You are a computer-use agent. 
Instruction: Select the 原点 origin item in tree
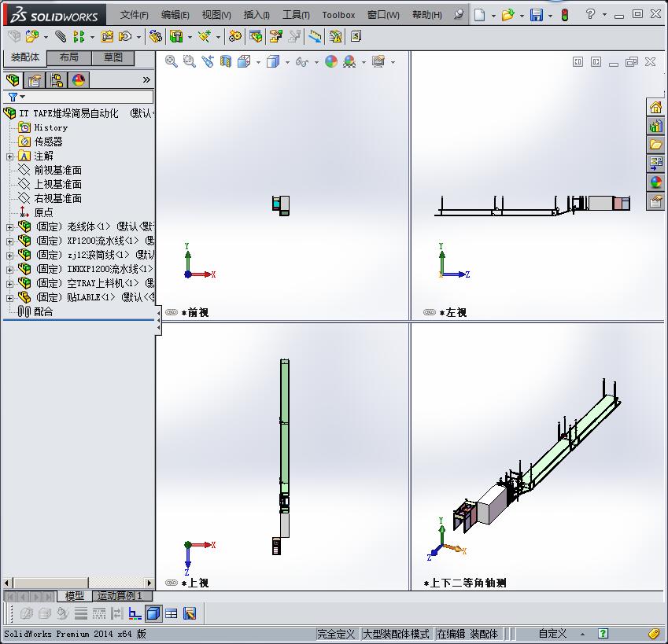tap(35, 212)
